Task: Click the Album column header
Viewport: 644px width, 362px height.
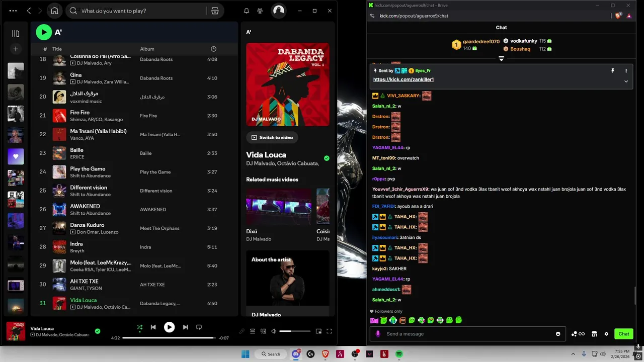Action: tap(147, 49)
